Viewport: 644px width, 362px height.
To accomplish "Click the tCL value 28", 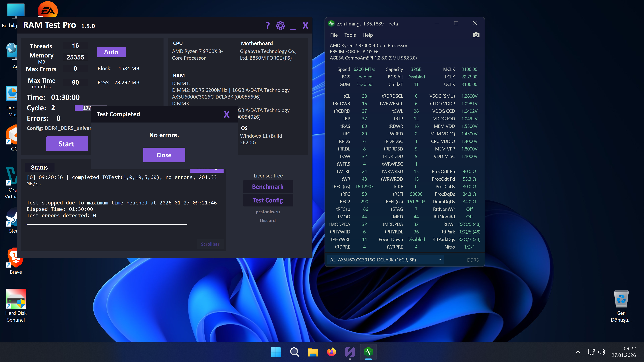I will coord(364,96).
